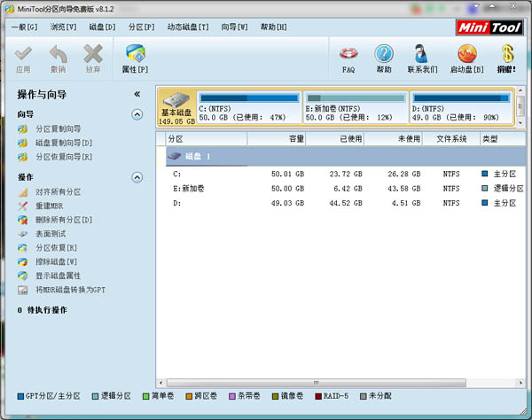Select 表面测试 surface test operation
Image resolution: width=532 pixels, height=420 pixels.
51,234
